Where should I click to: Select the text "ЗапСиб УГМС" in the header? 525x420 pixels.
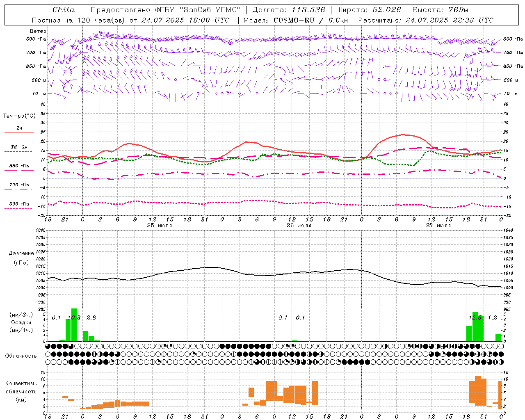[x=210, y=10]
